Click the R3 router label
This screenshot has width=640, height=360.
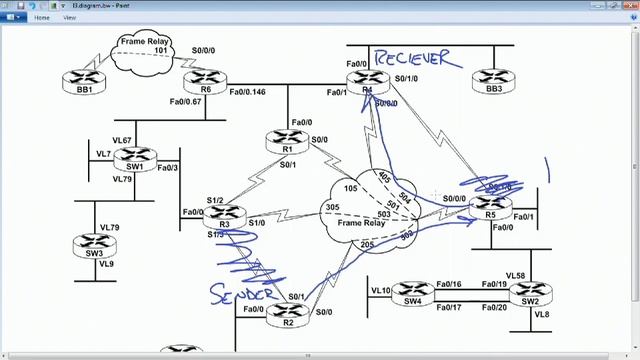(x=224, y=224)
